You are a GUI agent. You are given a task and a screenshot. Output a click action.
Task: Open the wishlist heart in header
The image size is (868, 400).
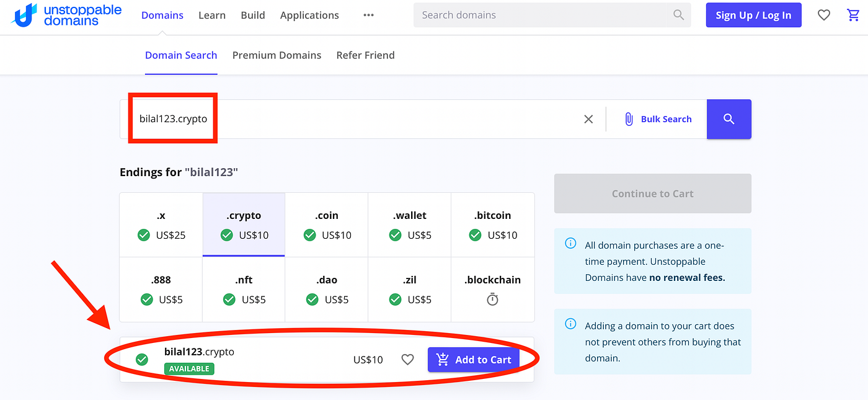coord(823,16)
